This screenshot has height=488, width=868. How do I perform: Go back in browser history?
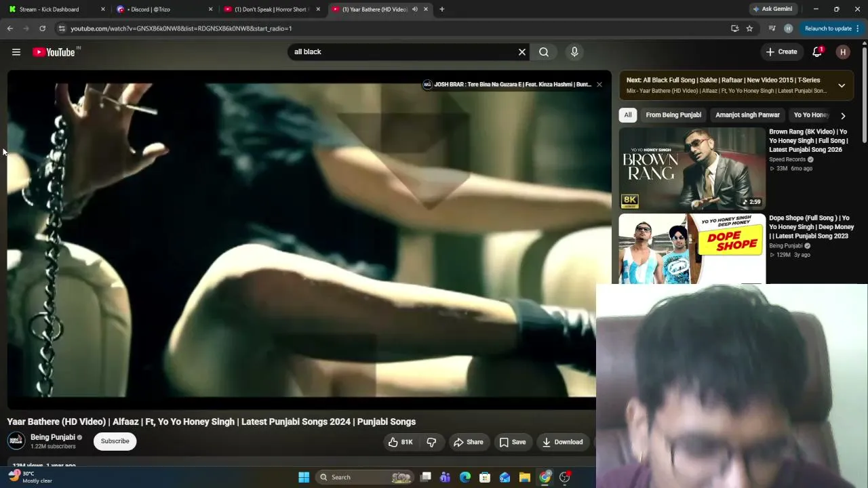click(10, 28)
